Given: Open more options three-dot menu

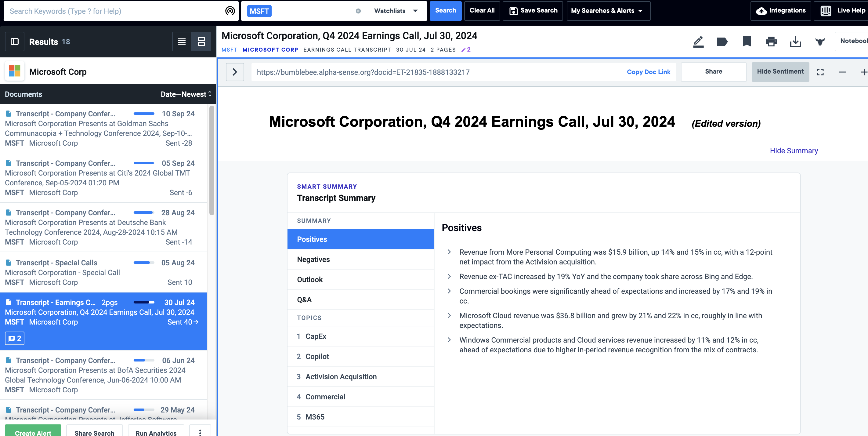Looking at the screenshot, I should [200, 432].
